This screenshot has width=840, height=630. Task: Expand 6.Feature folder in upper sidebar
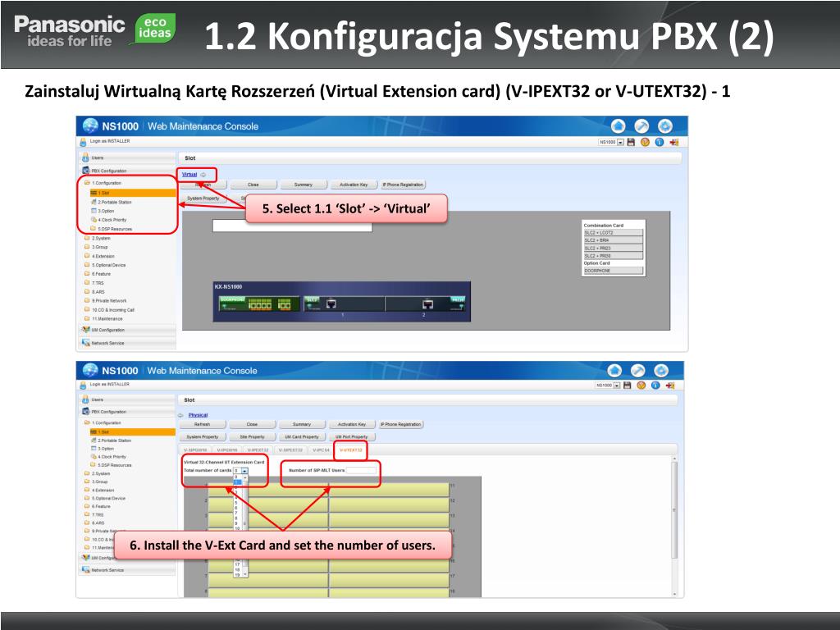tap(87, 274)
